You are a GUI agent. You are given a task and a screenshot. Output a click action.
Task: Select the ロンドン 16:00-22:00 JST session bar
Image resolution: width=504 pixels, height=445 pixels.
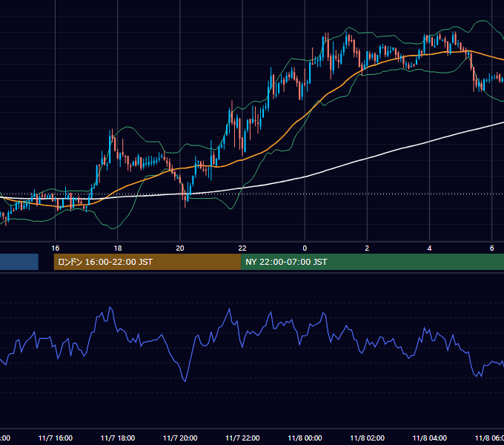click(147, 262)
